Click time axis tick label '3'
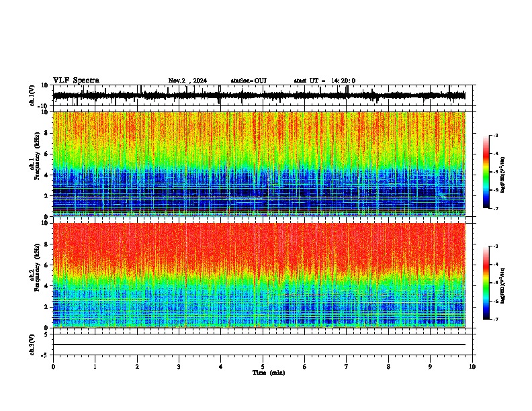This screenshot has height=411, width=532. [x=179, y=367]
